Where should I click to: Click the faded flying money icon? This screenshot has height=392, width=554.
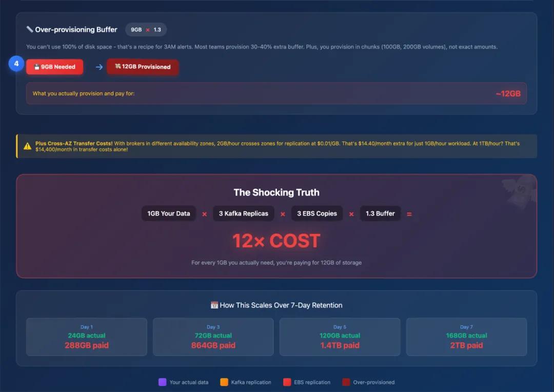(519, 191)
